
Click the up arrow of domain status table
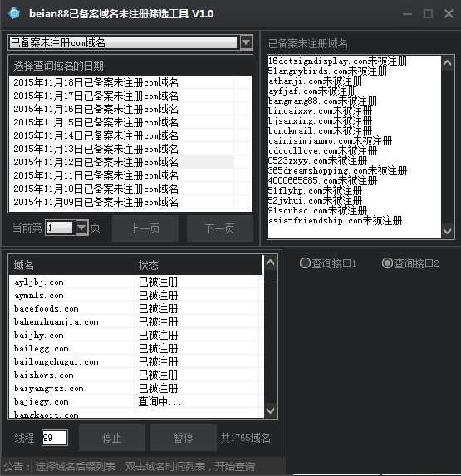click(271, 263)
